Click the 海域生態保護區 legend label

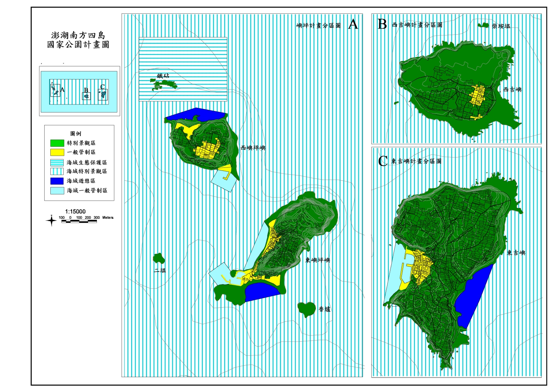(87, 162)
